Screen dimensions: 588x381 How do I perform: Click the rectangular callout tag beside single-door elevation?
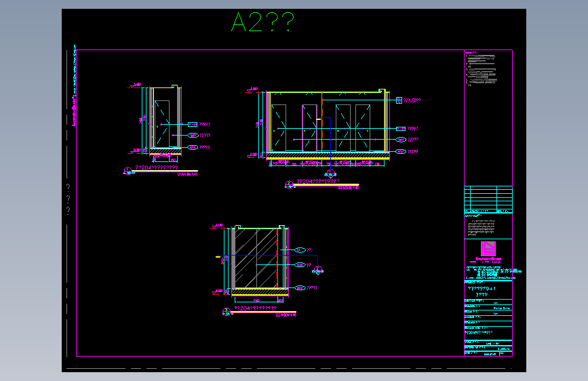click(x=193, y=125)
